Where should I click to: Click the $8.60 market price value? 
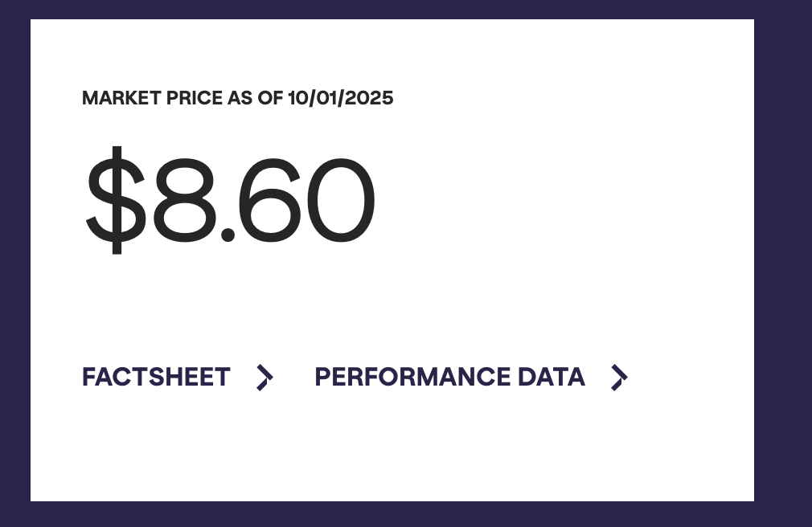pyautogui.click(x=229, y=200)
